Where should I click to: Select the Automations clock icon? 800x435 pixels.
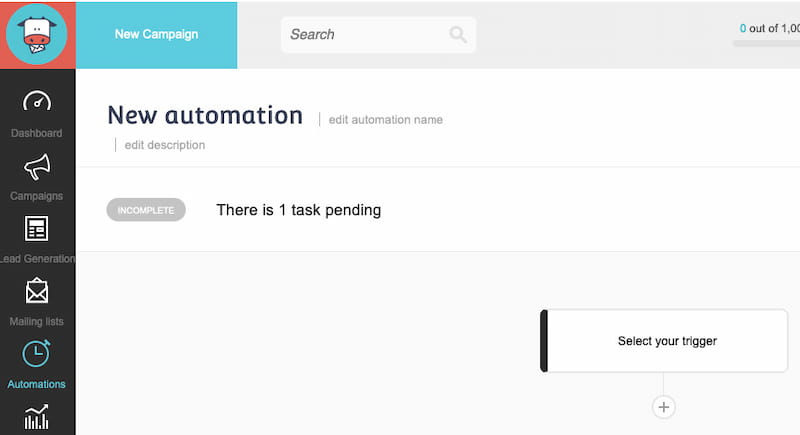click(x=37, y=353)
